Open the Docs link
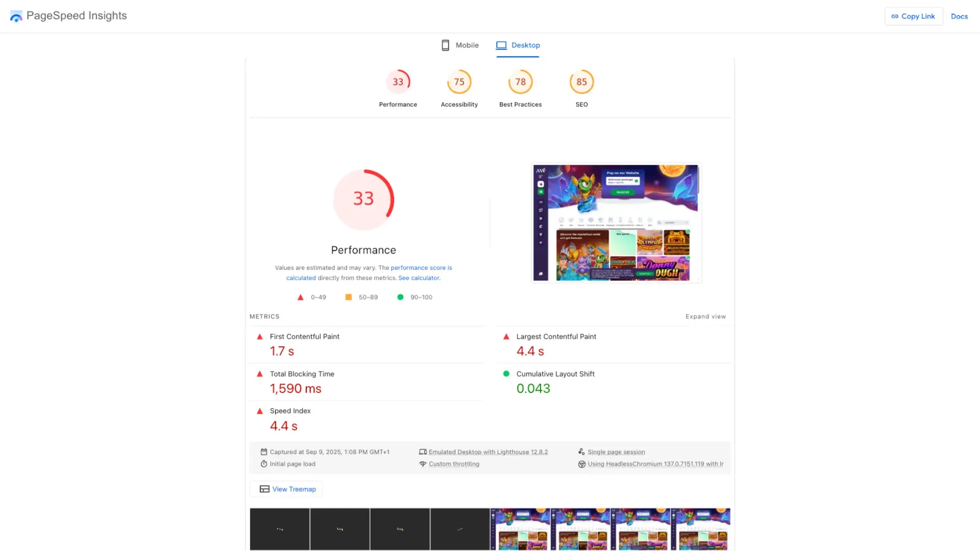The height and width of the screenshot is (551, 980). (x=959, y=16)
